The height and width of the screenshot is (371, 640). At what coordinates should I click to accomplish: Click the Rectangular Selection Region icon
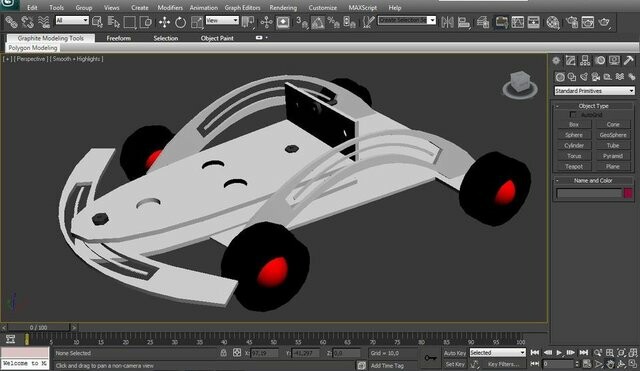(x=129, y=22)
